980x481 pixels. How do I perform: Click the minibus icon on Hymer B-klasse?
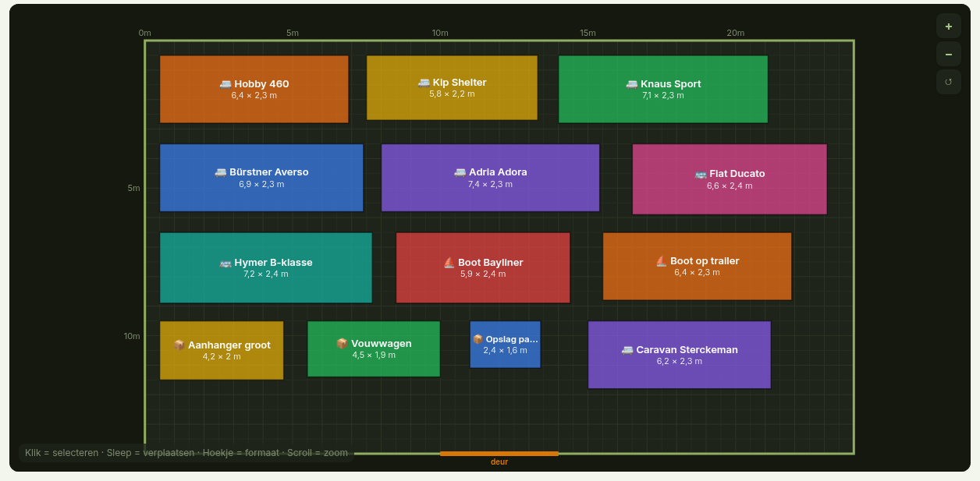click(225, 263)
